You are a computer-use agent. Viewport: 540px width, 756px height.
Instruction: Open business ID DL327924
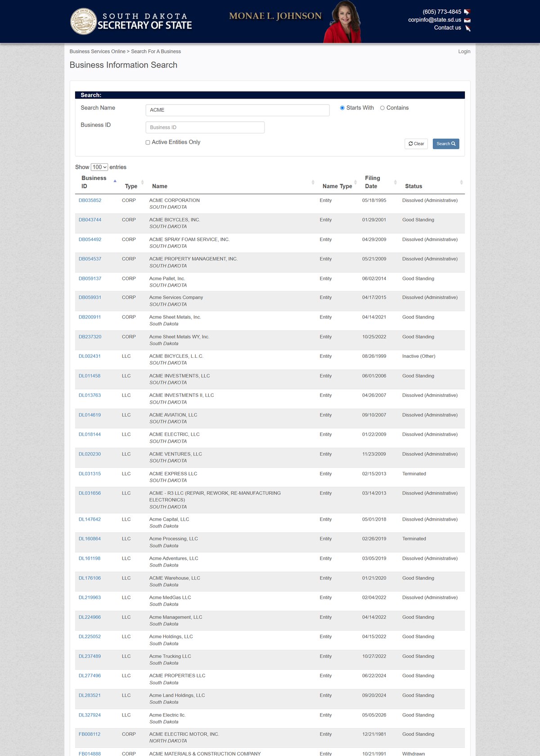coord(90,715)
